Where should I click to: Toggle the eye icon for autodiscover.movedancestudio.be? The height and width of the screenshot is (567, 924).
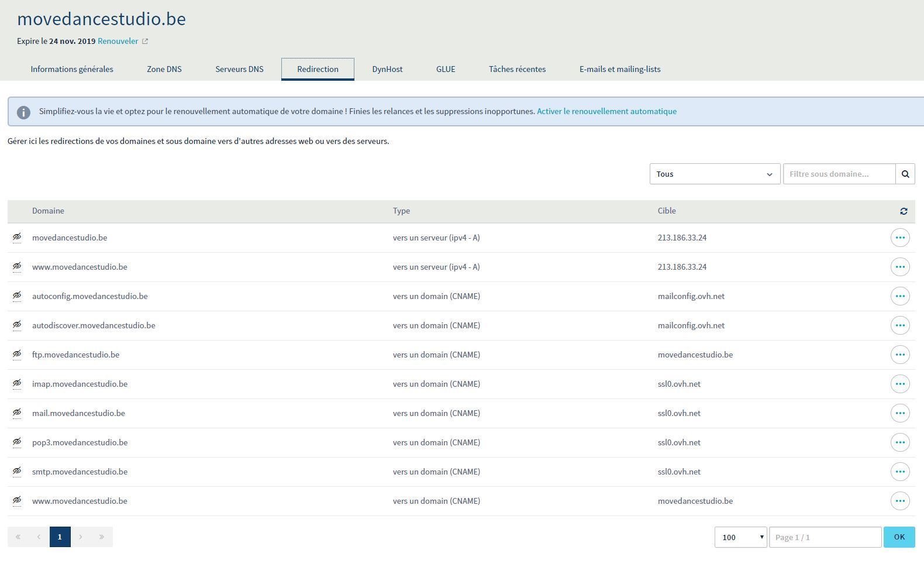(x=17, y=325)
